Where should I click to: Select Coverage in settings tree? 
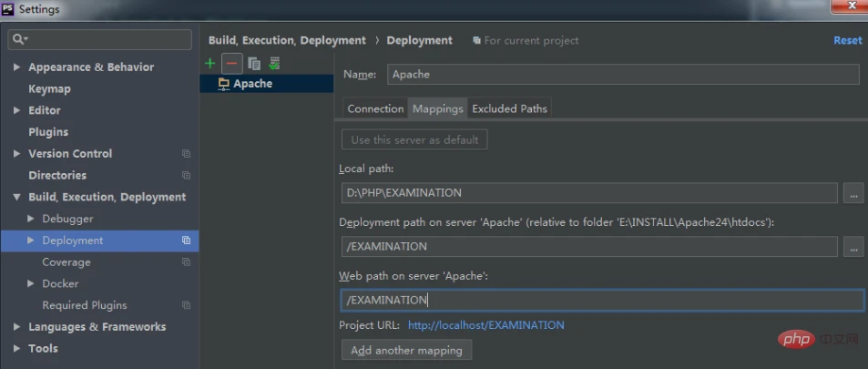[66, 262]
